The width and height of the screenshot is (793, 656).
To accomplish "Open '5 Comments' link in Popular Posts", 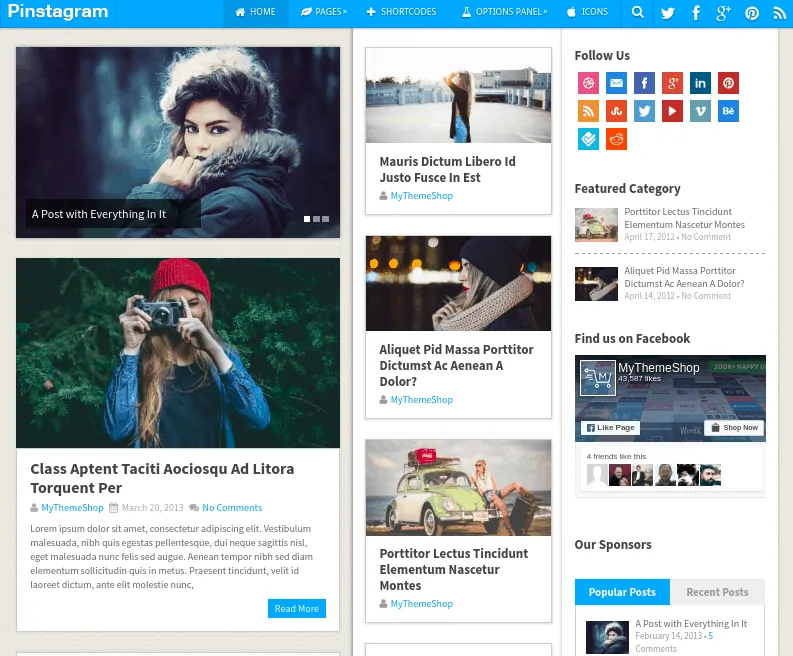I will point(674,642).
